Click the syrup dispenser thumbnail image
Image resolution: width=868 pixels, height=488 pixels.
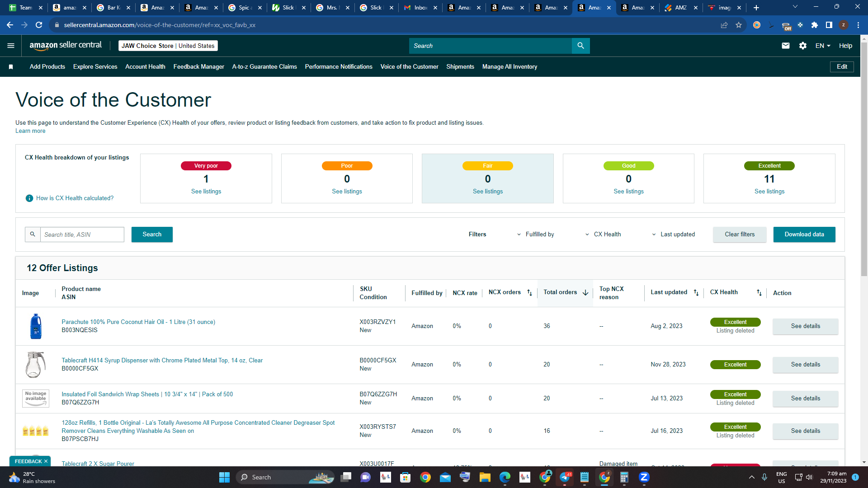coord(36,365)
